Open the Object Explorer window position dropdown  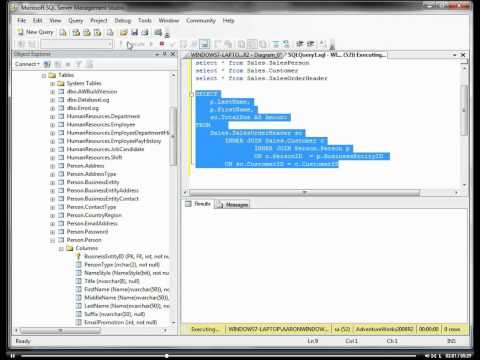[157, 54]
